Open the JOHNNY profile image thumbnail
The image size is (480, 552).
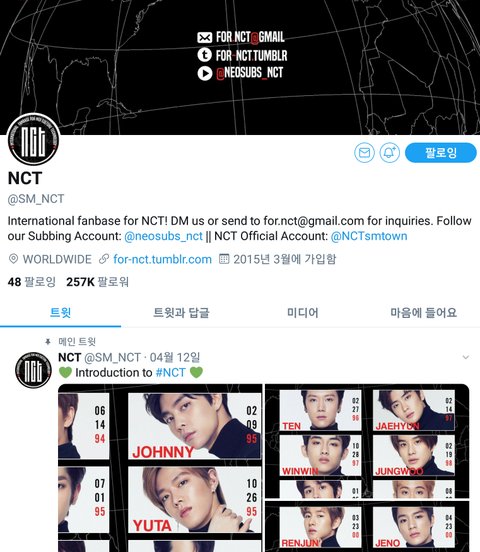click(x=160, y=468)
